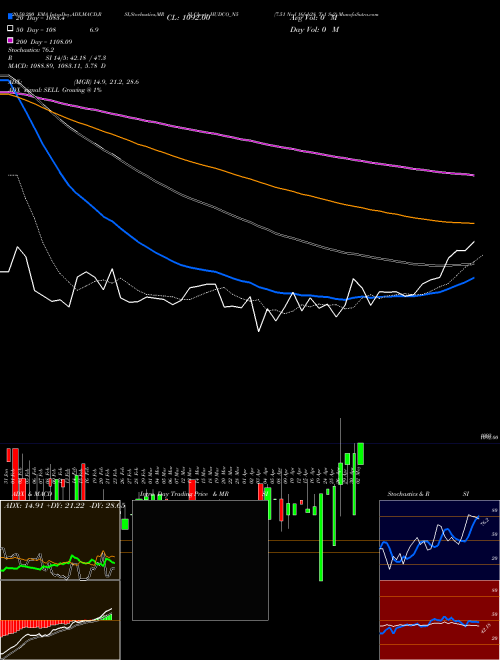Image resolution: width=500 pixels, height=660 pixels.
Task: Click the "MACD: 1088.89, 1083.11, 5.78 D" line
Action: coord(57,66)
